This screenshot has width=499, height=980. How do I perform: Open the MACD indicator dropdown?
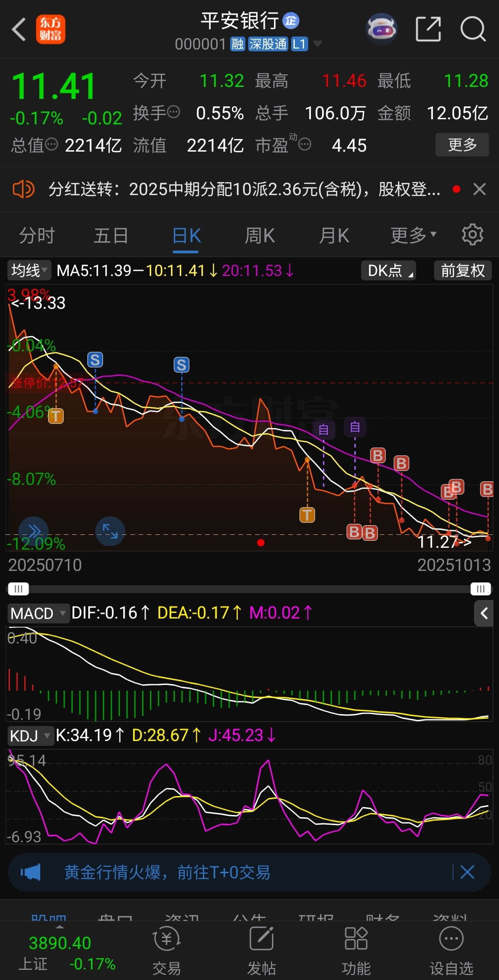tap(38, 613)
